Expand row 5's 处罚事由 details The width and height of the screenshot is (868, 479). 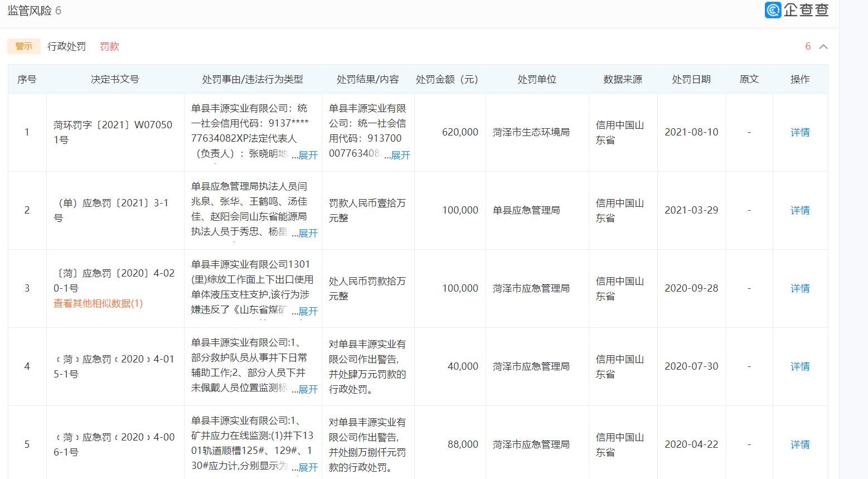307,468
